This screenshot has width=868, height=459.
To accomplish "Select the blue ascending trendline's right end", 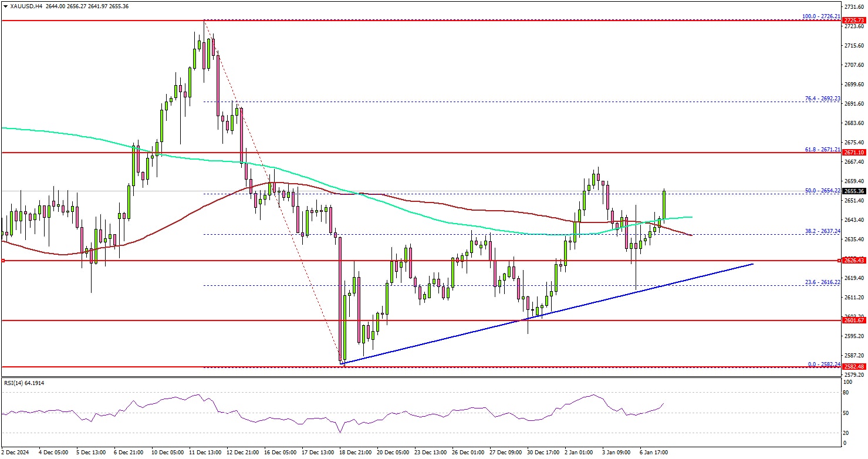I will [x=752, y=264].
